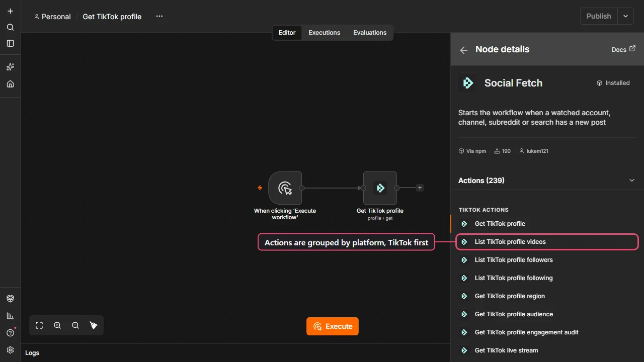Switch to the Evaluations tab
Viewport: 644px width, 362px height.
[x=370, y=33]
